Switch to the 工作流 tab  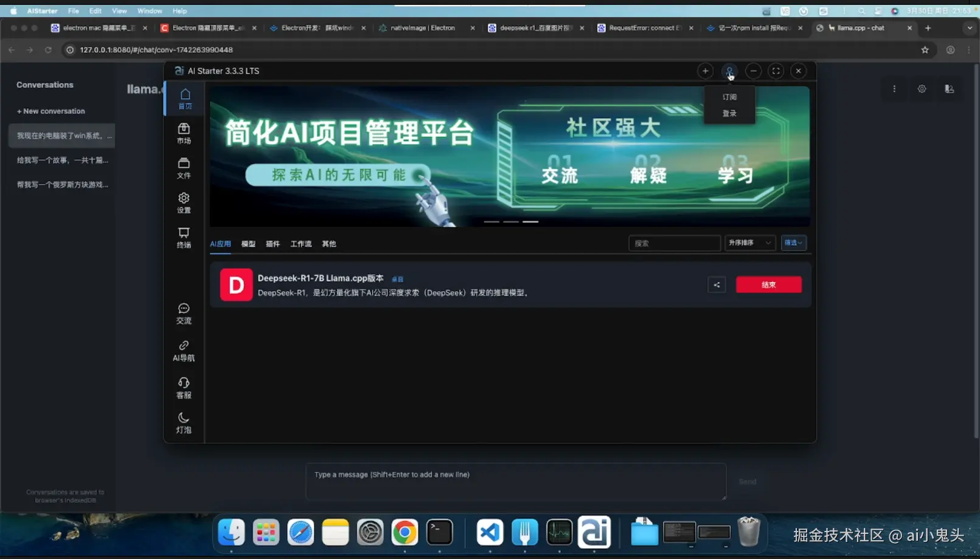pyautogui.click(x=301, y=244)
